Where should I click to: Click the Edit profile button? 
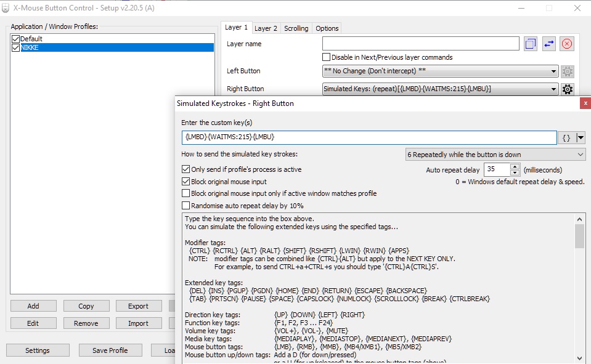tap(33, 323)
